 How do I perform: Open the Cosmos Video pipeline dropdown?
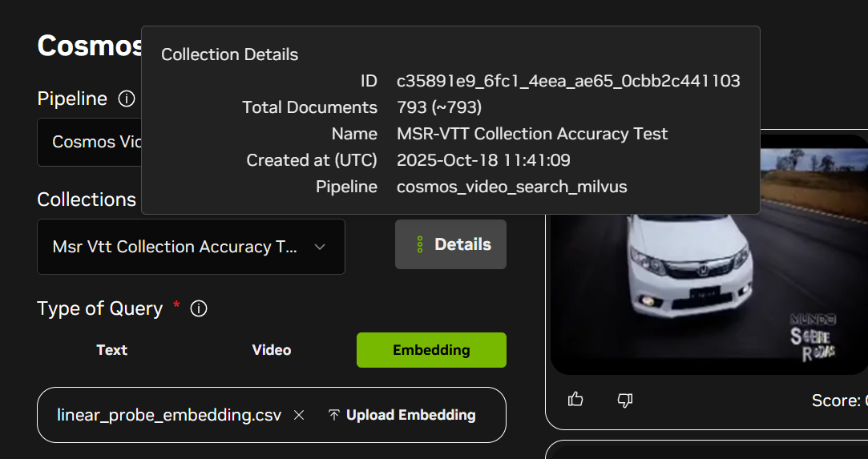[x=90, y=143]
